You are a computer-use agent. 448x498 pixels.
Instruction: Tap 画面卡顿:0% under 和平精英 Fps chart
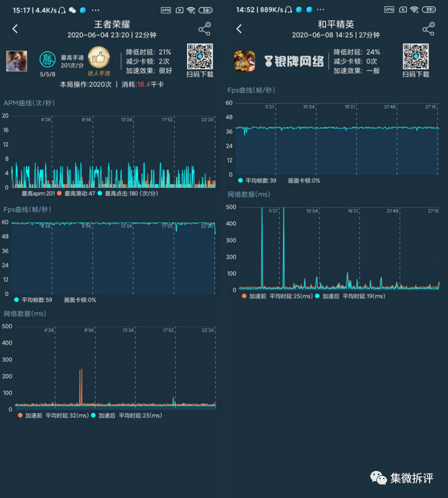pos(304,180)
